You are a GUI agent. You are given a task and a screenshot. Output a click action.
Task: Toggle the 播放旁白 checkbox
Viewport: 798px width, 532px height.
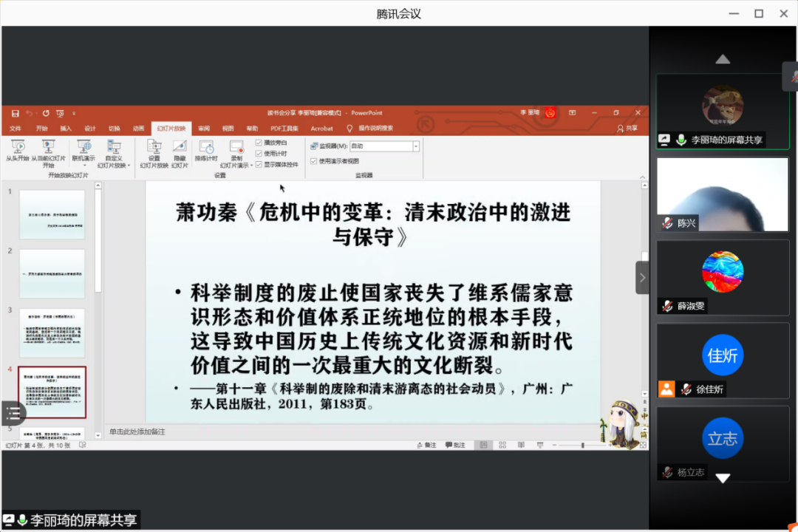pos(259,143)
